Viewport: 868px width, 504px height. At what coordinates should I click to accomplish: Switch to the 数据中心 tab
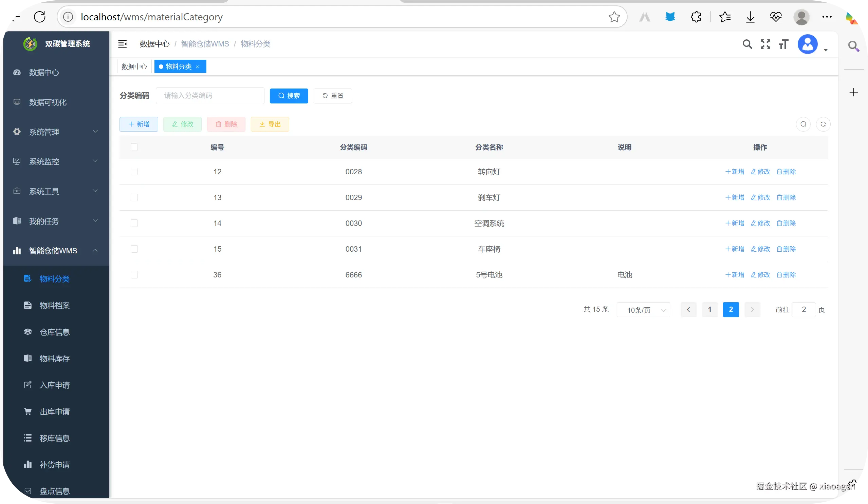[x=134, y=67]
